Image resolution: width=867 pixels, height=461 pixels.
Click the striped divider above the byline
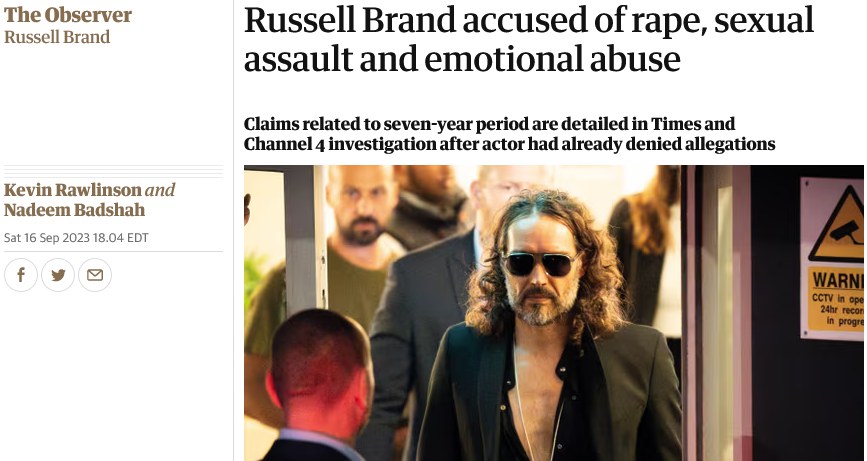coord(113,171)
